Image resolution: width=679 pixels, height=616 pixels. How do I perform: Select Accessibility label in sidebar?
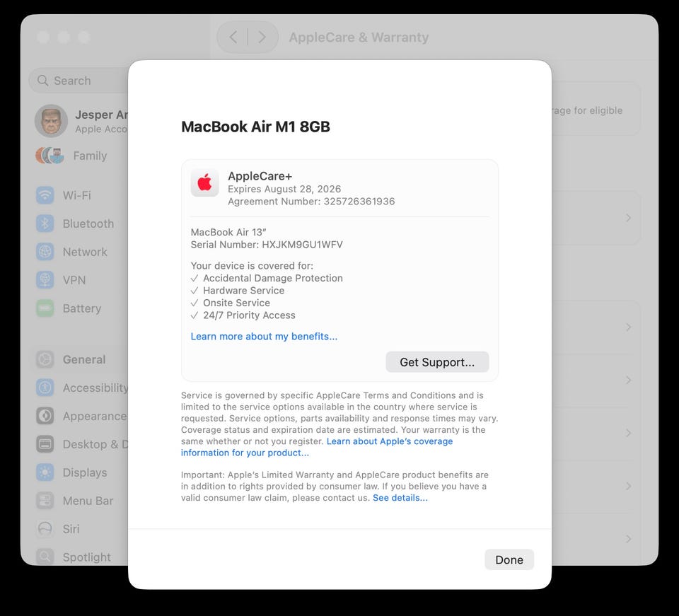tap(95, 388)
